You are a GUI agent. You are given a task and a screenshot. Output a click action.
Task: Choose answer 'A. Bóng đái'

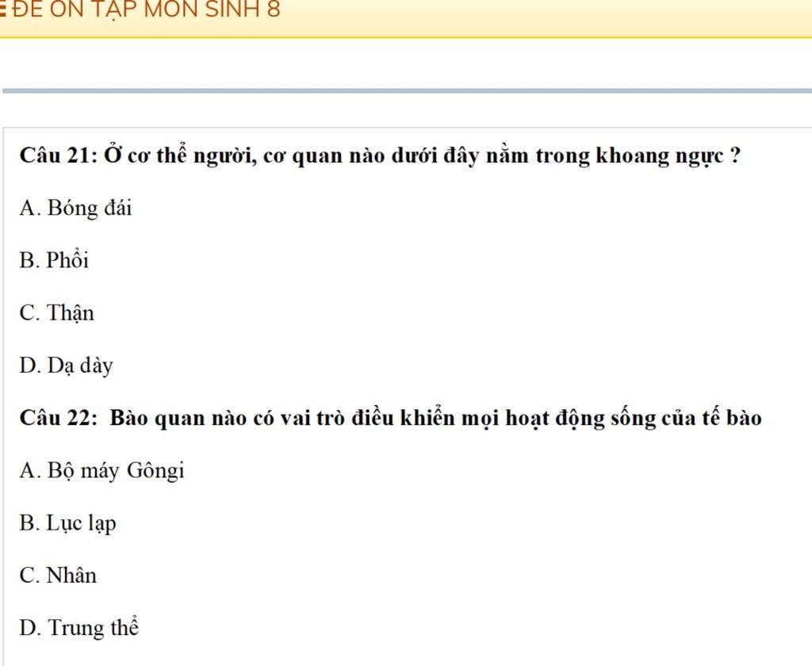[x=75, y=209]
